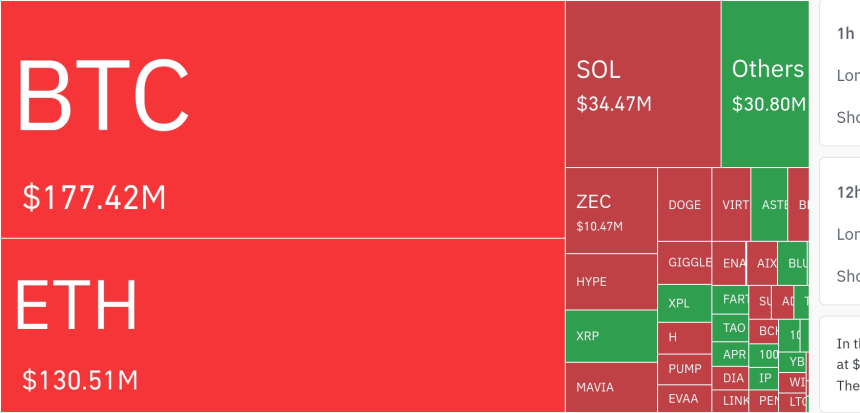Viewport: 860px width, 413px height.
Task: Select the GIGGLE tile
Action: (x=684, y=263)
